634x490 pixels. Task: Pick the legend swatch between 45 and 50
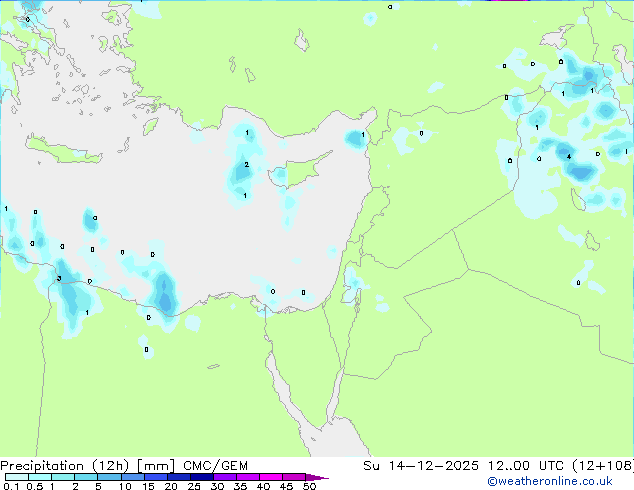point(294,477)
